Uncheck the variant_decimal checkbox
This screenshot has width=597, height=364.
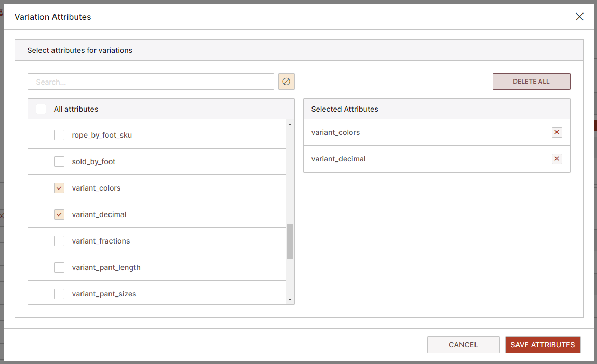(x=59, y=214)
